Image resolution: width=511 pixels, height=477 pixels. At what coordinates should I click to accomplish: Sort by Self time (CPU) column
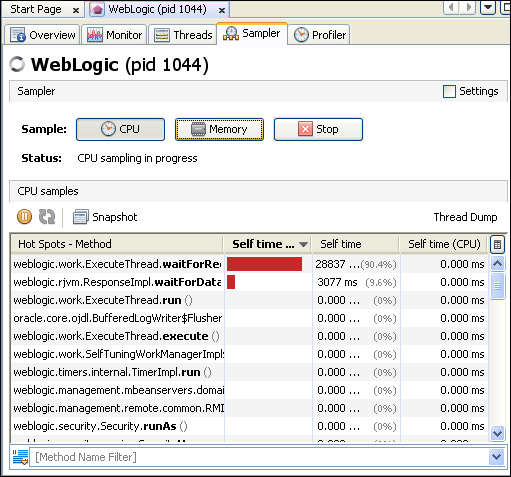[444, 244]
